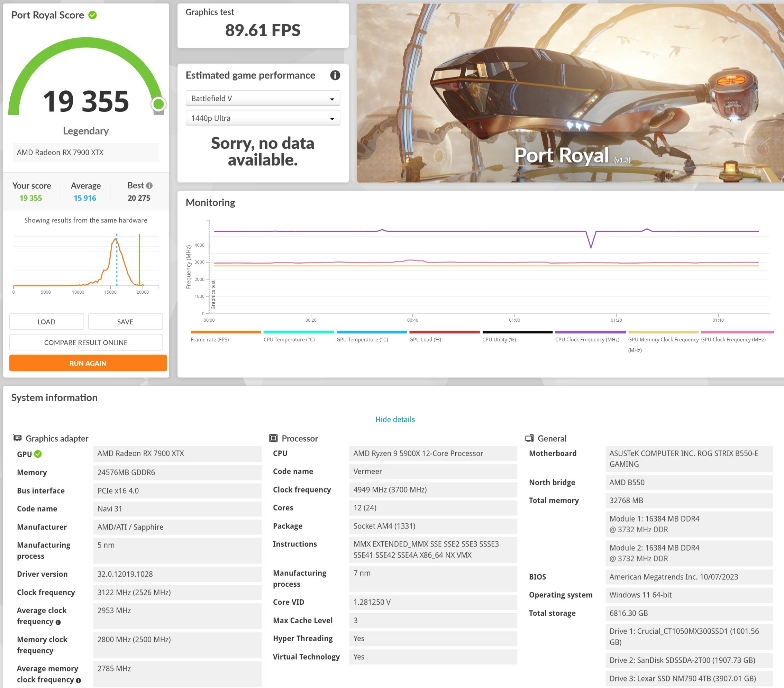The height and width of the screenshot is (688, 784).
Task: Click the green check next to Port Royal Score
Action: coord(92,15)
